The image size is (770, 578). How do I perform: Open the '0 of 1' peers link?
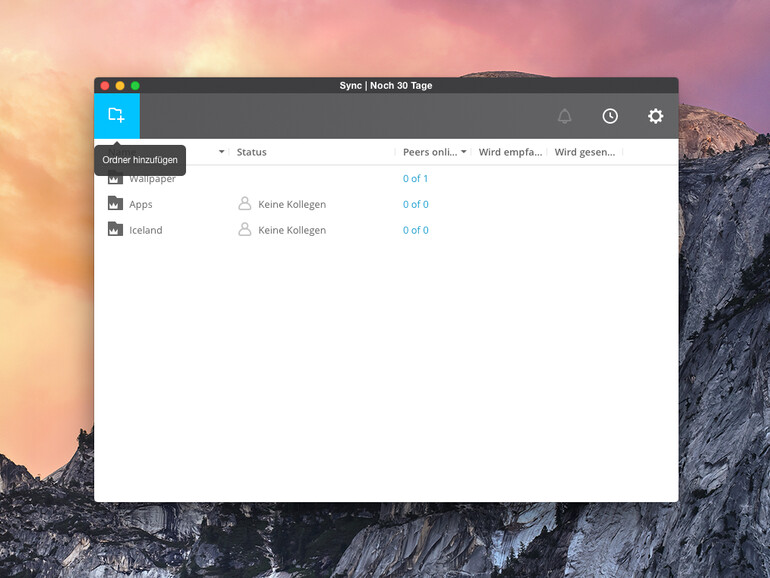415,179
